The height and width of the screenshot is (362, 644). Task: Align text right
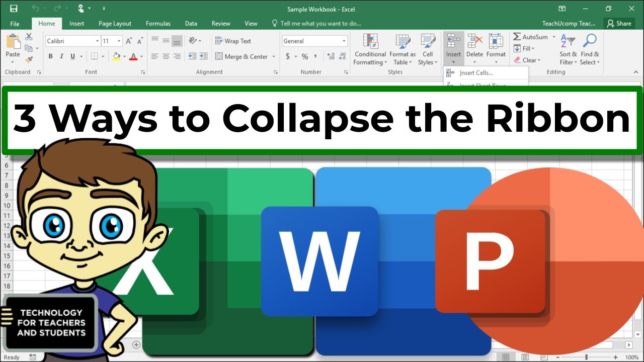tap(177, 57)
